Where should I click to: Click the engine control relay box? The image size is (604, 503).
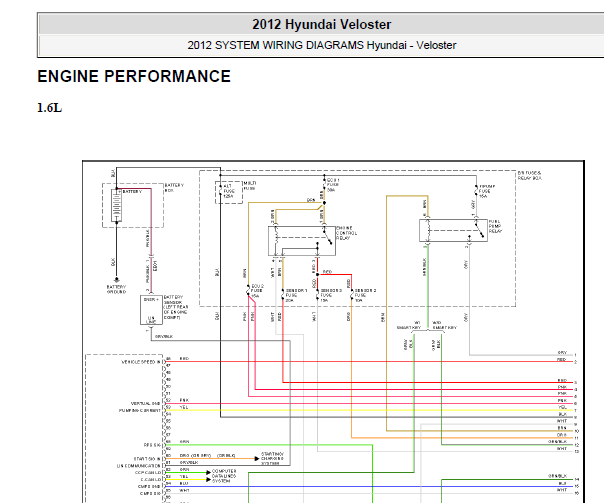pos(302,241)
